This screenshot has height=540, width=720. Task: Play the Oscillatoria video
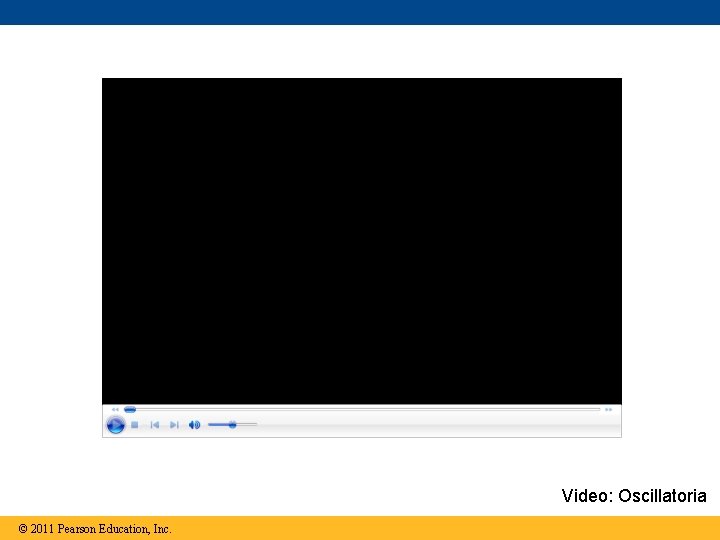(115, 425)
